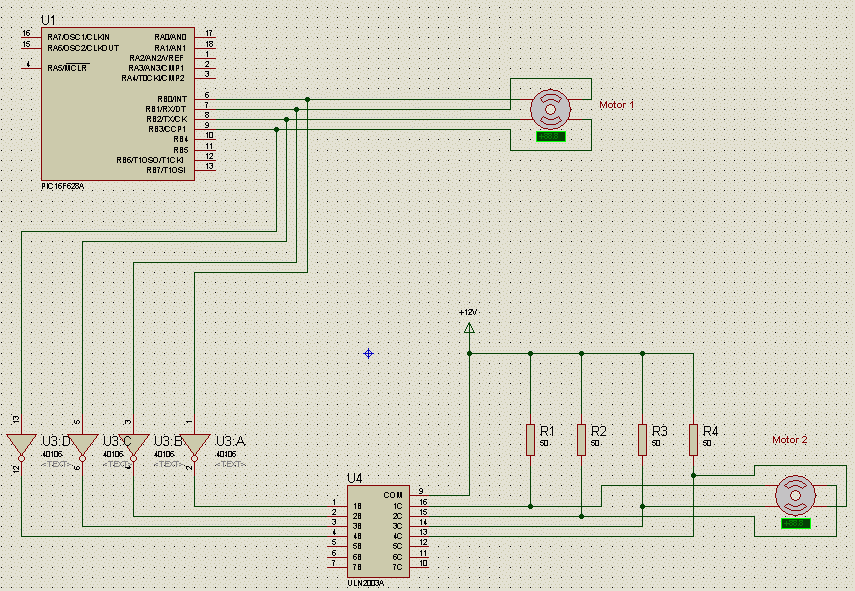Pick resistor R4
This screenshot has height=591, width=855.
tap(693, 439)
